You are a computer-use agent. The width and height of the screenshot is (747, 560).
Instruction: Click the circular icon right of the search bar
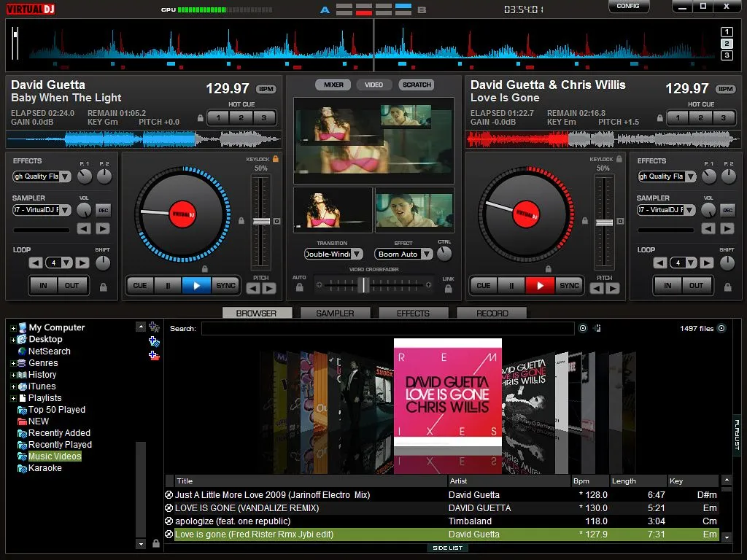pyautogui.click(x=581, y=328)
